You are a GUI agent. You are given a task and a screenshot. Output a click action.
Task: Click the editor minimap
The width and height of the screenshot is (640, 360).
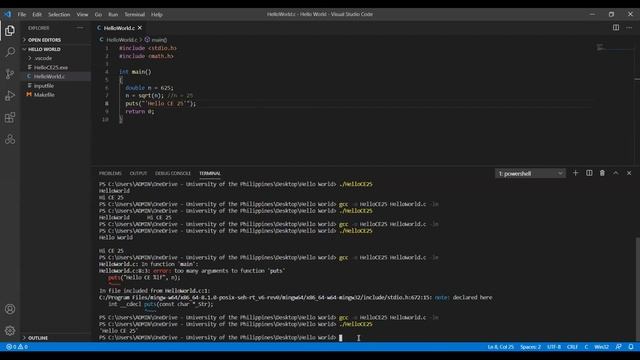click(x=614, y=48)
